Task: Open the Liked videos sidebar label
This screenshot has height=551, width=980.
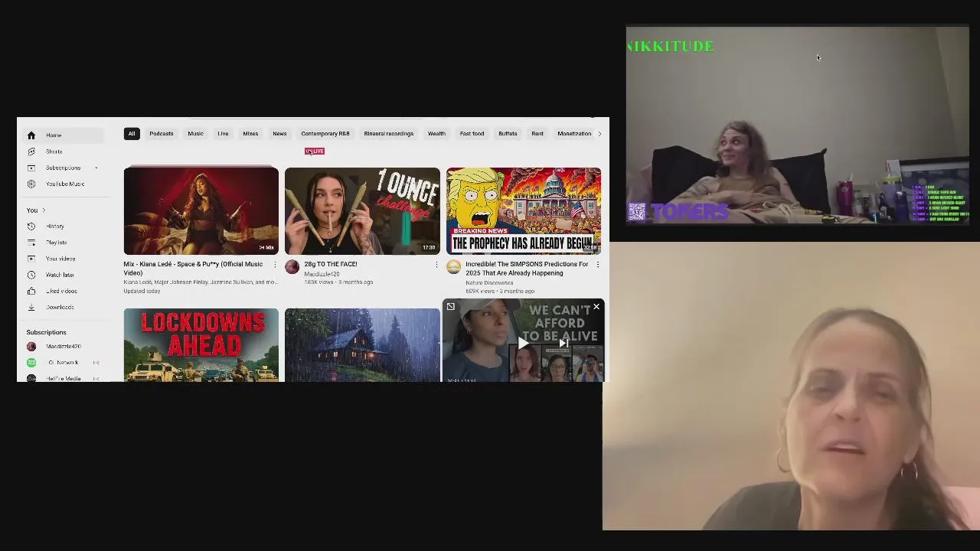Action: [x=61, y=291]
